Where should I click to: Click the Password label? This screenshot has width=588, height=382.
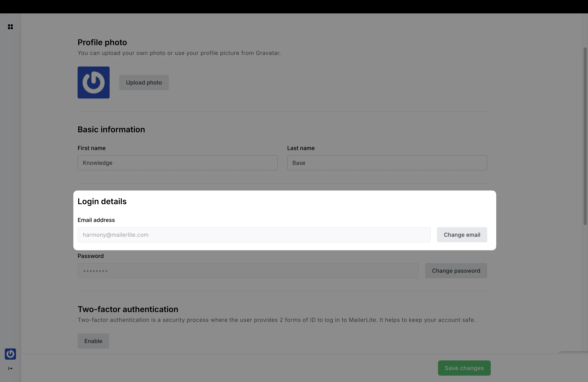[x=90, y=256]
